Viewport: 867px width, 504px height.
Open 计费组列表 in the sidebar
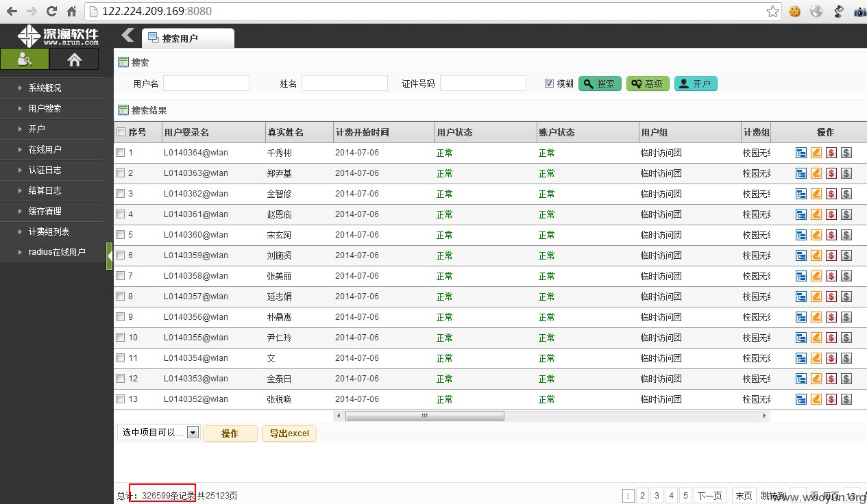click(51, 231)
